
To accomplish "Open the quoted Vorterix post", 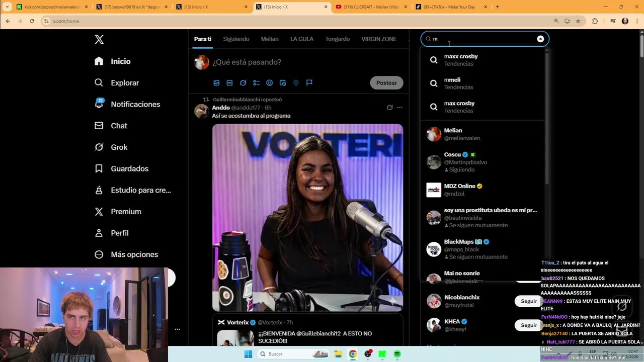I will pos(307,331).
